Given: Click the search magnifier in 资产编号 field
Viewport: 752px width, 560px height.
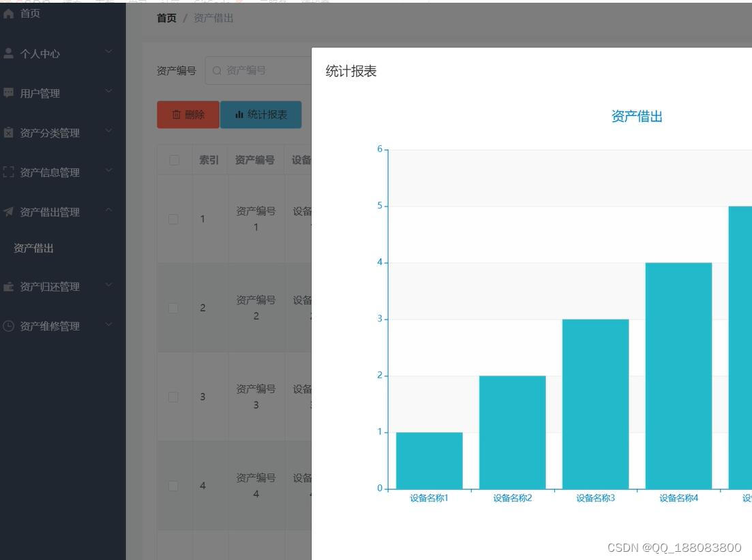Looking at the screenshot, I should (217, 70).
